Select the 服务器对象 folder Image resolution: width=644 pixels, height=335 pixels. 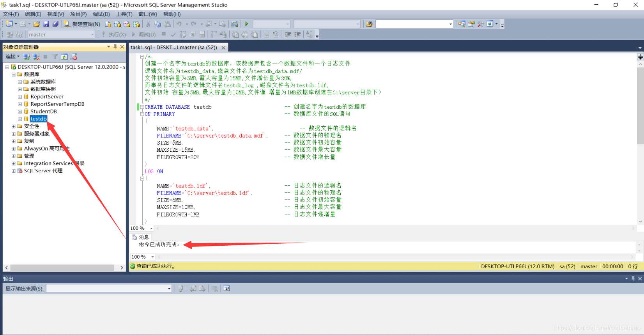(x=37, y=134)
